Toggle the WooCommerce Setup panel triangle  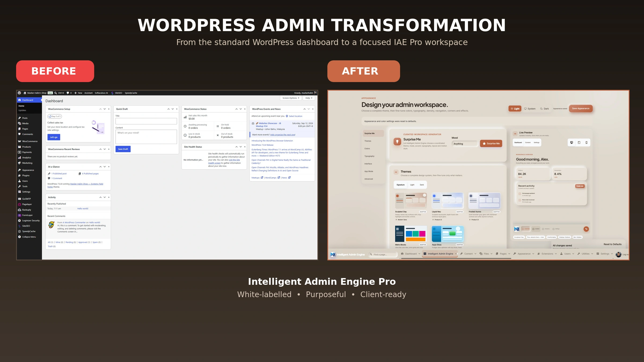pyautogui.click(x=109, y=109)
